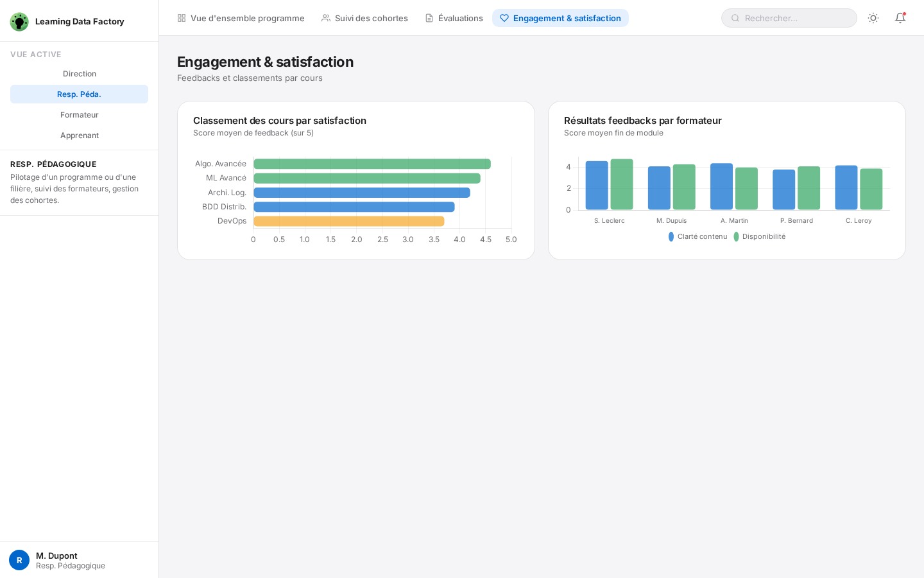Focus the Rechercher search field

pyautogui.click(x=796, y=18)
